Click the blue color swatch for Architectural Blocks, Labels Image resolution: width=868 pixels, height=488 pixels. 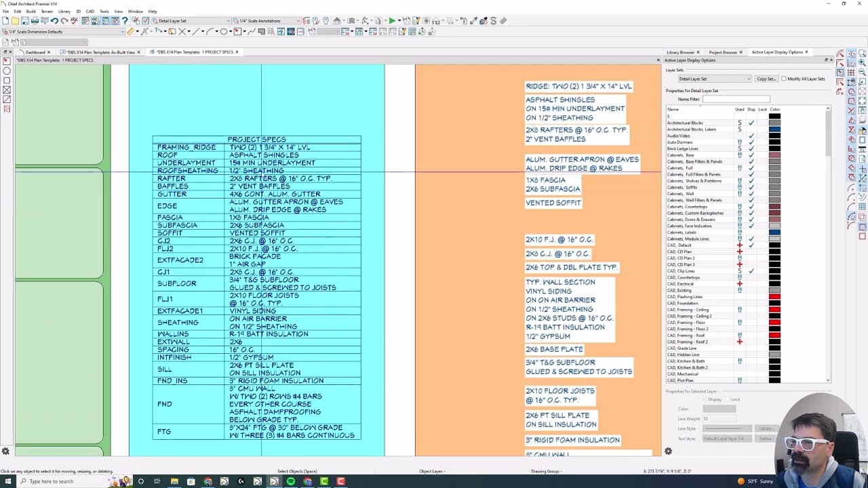point(774,129)
